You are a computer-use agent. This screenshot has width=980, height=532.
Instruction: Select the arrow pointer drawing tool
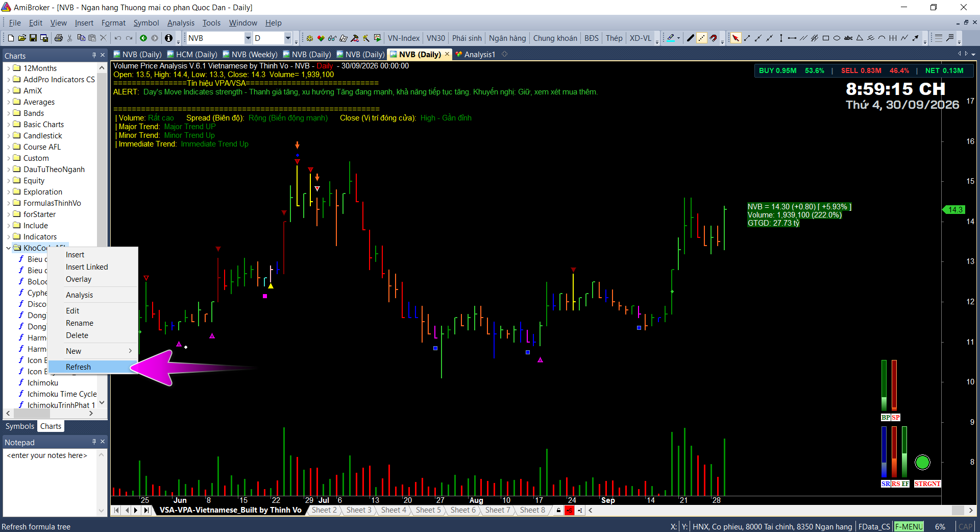(736, 38)
